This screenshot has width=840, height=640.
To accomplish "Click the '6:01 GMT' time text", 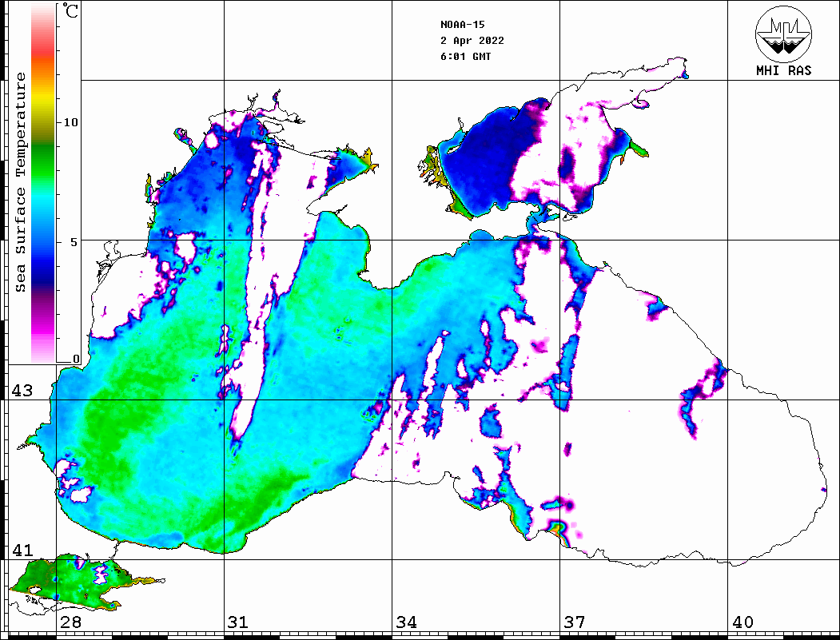I will pyautogui.click(x=465, y=57).
